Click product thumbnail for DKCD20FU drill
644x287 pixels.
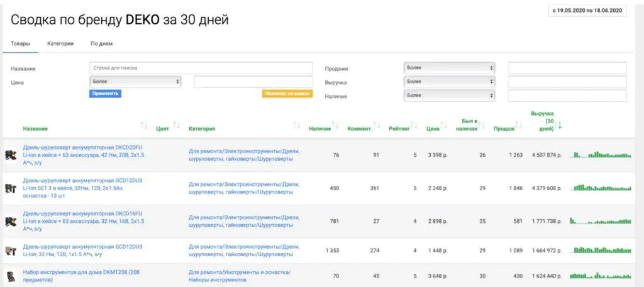(x=11, y=155)
